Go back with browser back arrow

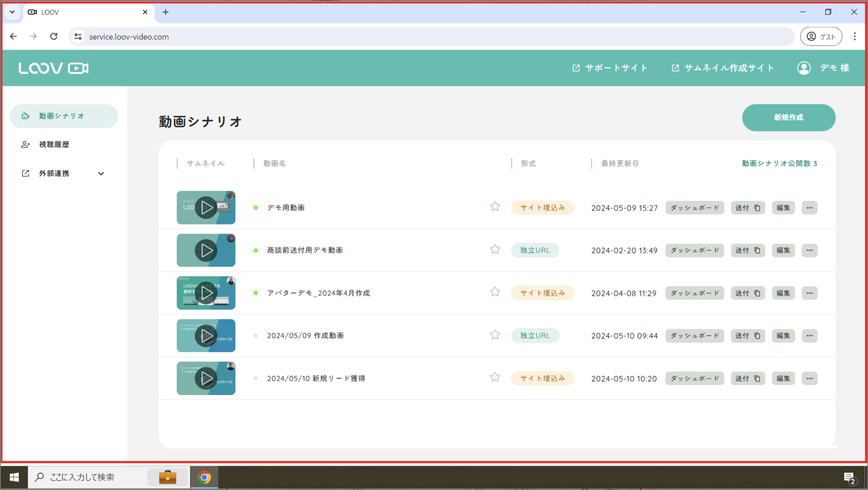[x=14, y=37]
